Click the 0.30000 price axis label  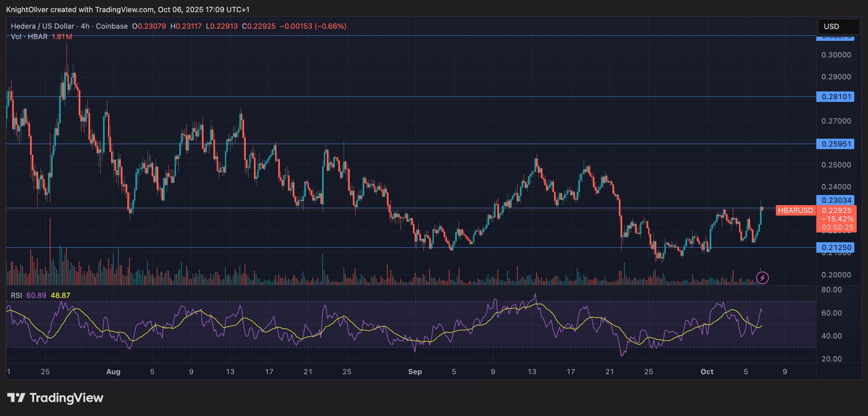click(x=836, y=55)
